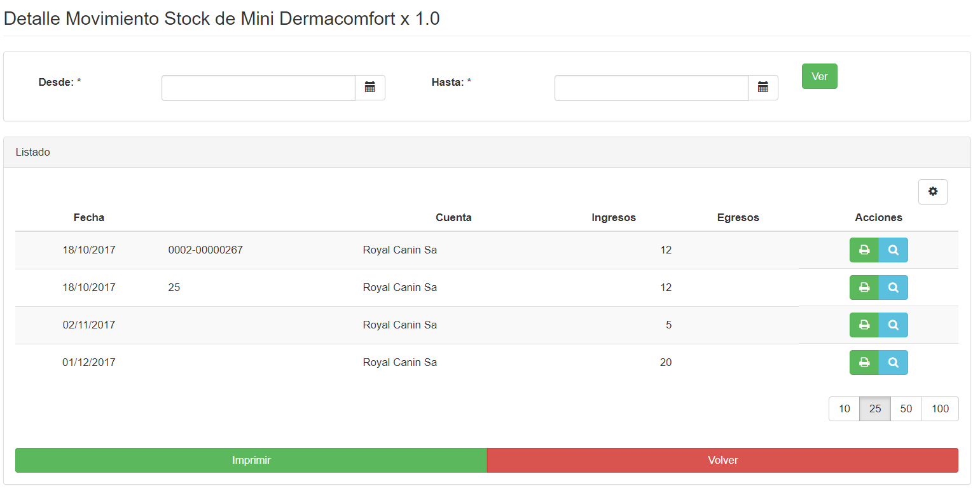980x493 pixels.
Task: Open the Hasta date calendar picker
Action: pyautogui.click(x=763, y=88)
